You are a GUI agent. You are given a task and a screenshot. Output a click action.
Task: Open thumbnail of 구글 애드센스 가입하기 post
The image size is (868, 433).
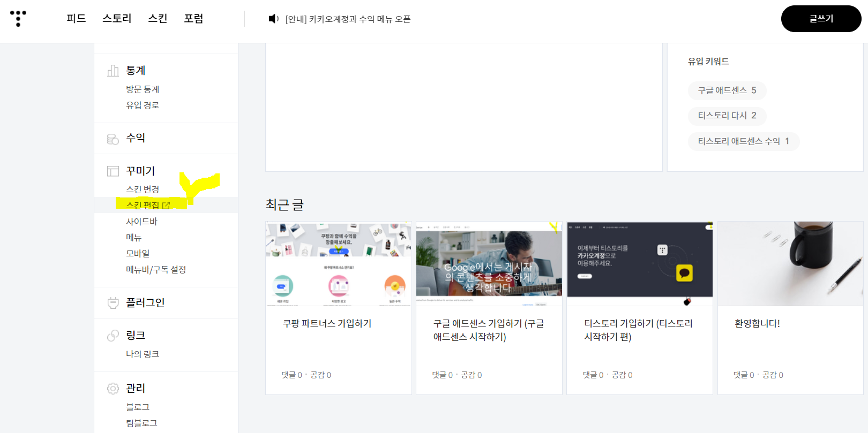coord(489,264)
